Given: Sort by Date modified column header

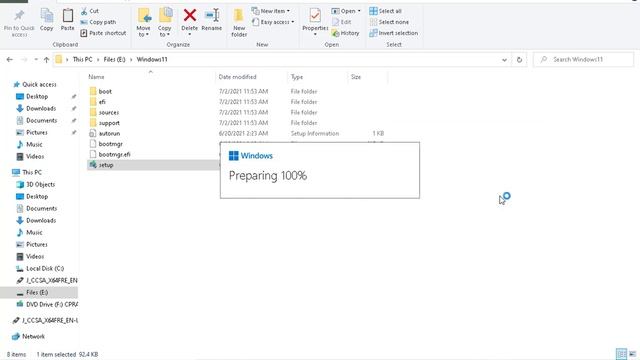Looking at the screenshot, I should click(x=238, y=77).
